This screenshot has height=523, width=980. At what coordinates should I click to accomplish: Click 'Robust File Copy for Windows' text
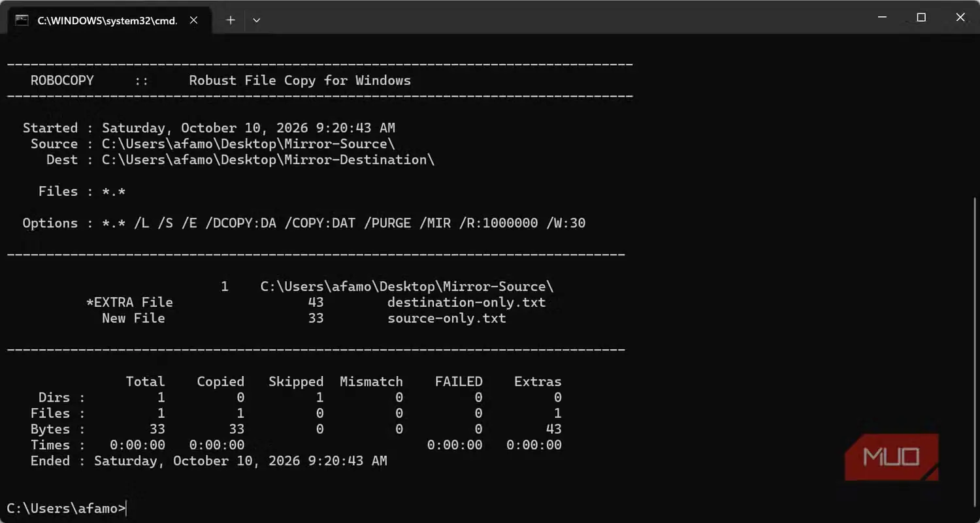300,80
